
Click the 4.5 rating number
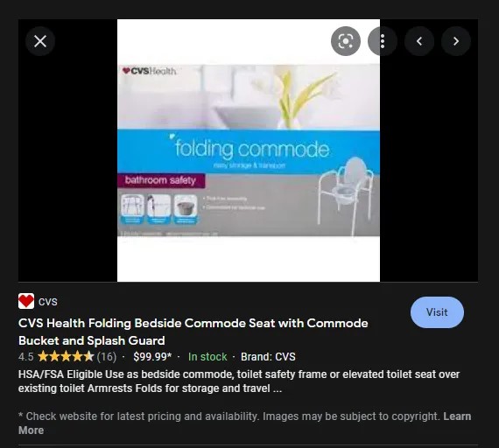[x=25, y=357]
